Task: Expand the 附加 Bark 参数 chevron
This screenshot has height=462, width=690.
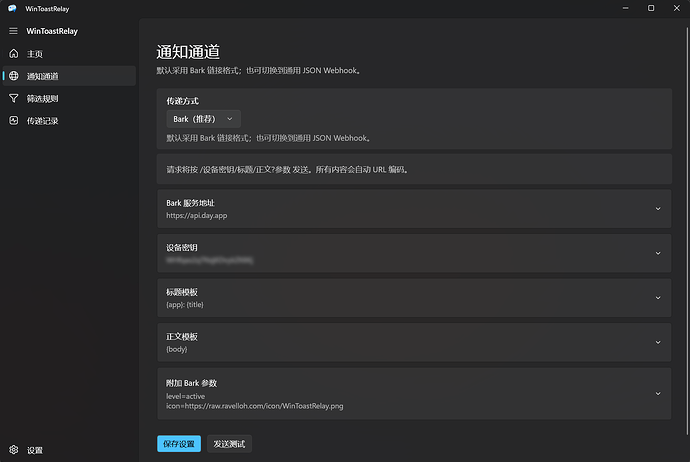Action: pyautogui.click(x=658, y=393)
